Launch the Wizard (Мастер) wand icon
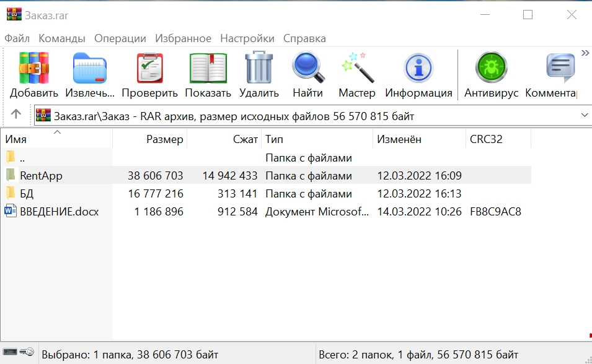 tap(357, 68)
